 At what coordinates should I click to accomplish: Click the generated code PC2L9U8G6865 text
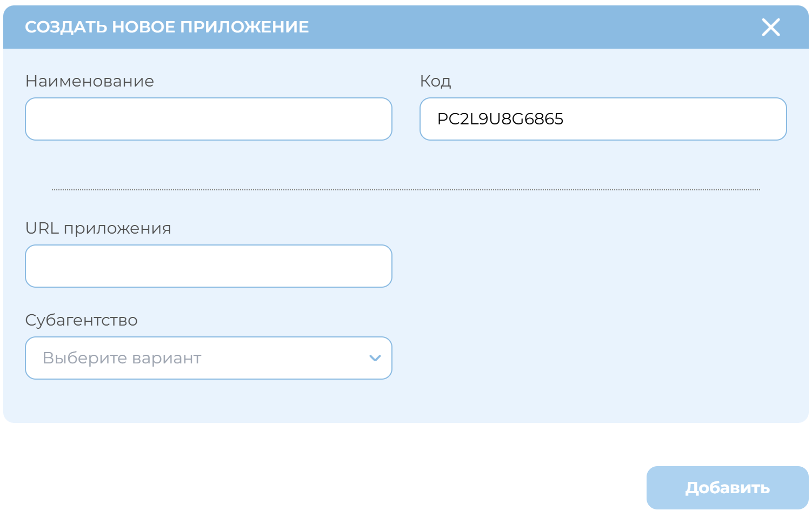coord(500,119)
